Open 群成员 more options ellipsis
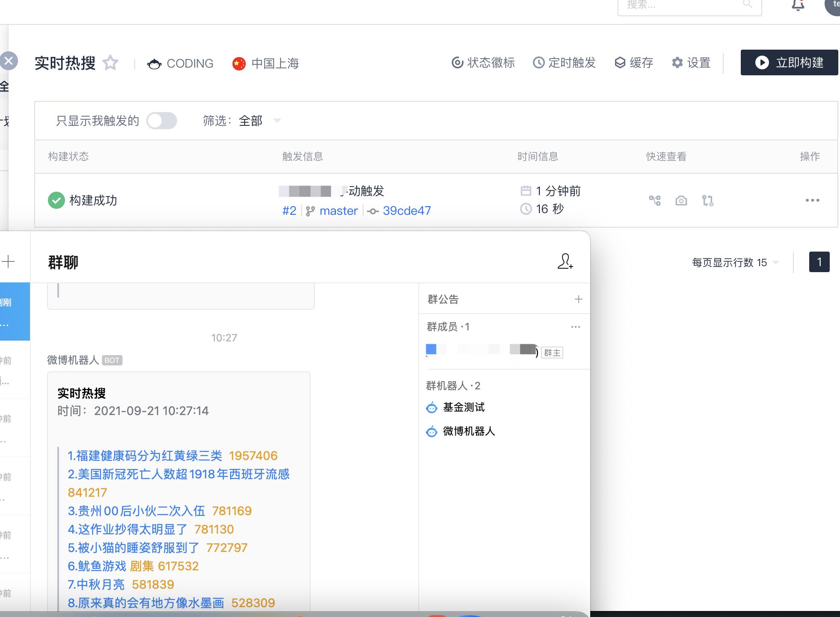The image size is (840, 617). [x=576, y=327]
